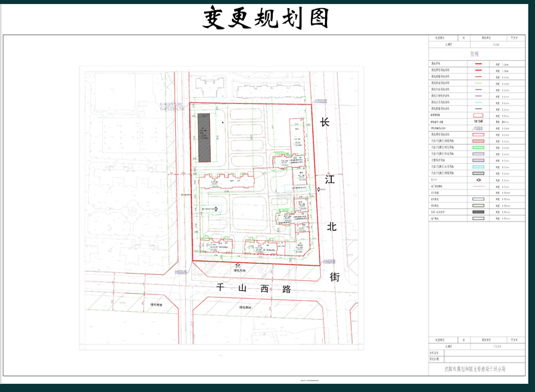Click the 街 character near the intersection
The height and width of the screenshot is (392, 535).
334,276
